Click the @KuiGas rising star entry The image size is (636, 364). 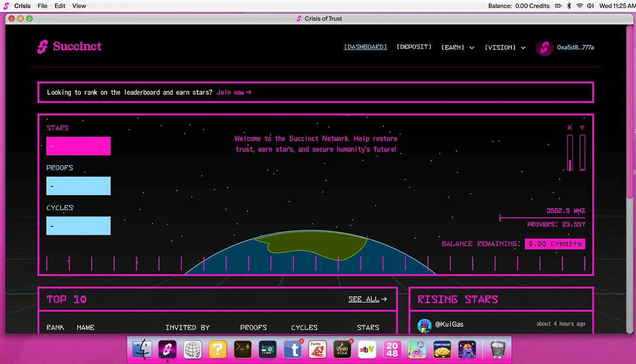449,324
